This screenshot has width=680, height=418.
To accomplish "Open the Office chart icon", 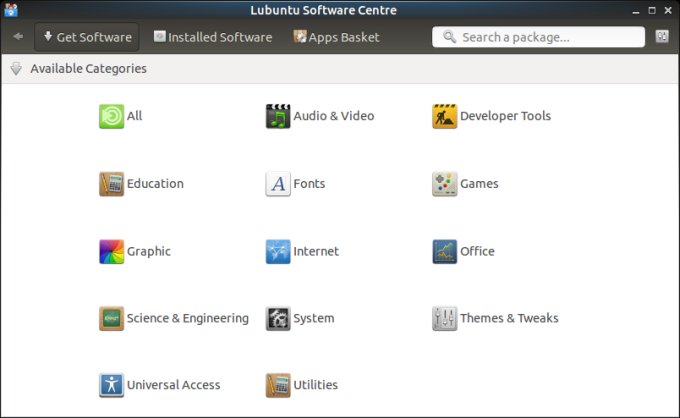I will pyautogui.click(x=445, y=251).
